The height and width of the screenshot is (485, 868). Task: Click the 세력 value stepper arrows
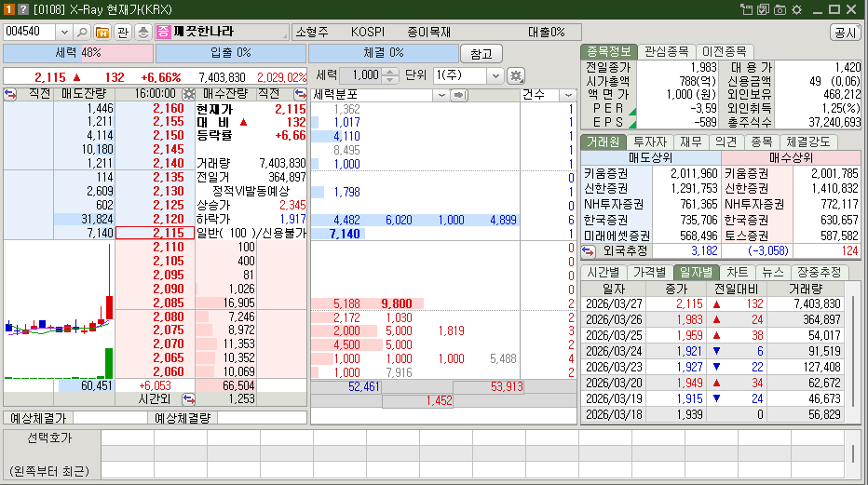pos(390,75)
